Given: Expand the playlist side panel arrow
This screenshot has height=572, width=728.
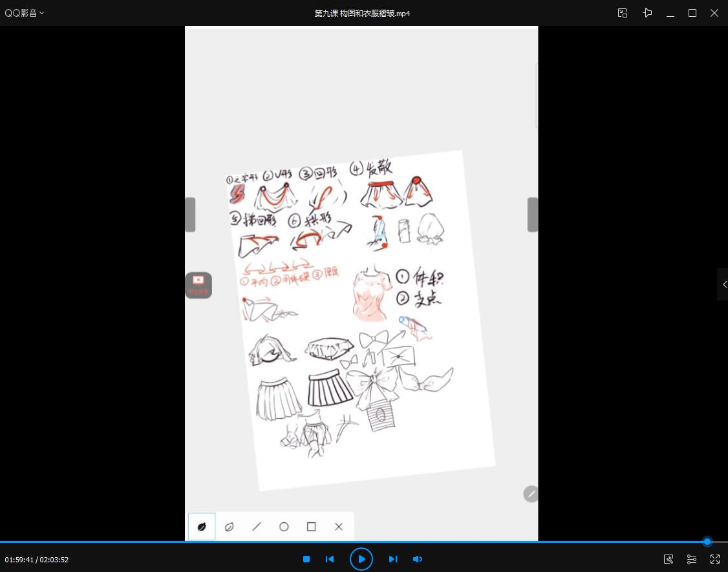Looking at the screenshot, I should (x=724, y=284).
